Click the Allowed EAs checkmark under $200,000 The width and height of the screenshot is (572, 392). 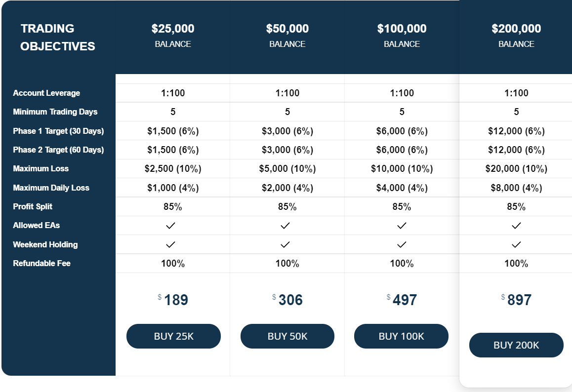[x=516, y=226]
